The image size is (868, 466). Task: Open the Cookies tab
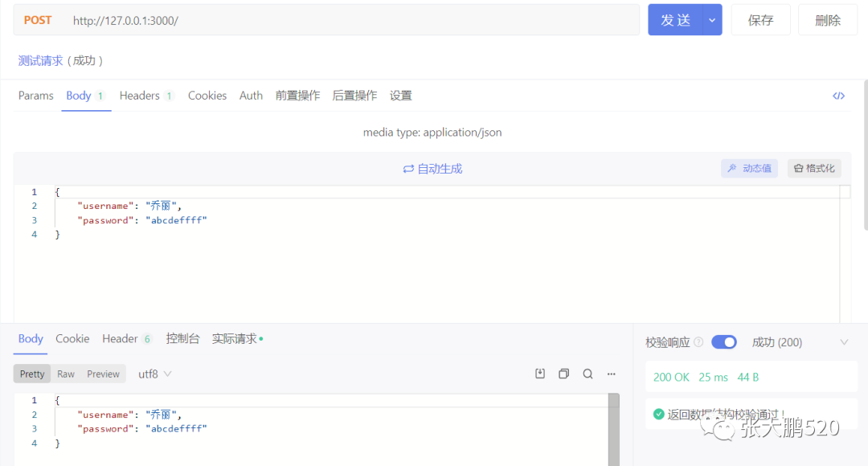coord(207,95)
